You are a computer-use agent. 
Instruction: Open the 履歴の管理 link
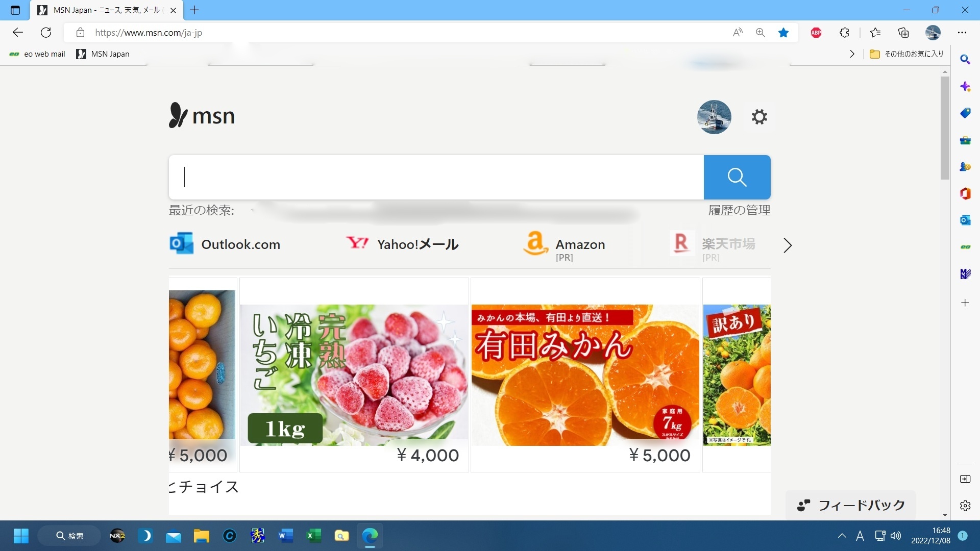tap(739, 210)
